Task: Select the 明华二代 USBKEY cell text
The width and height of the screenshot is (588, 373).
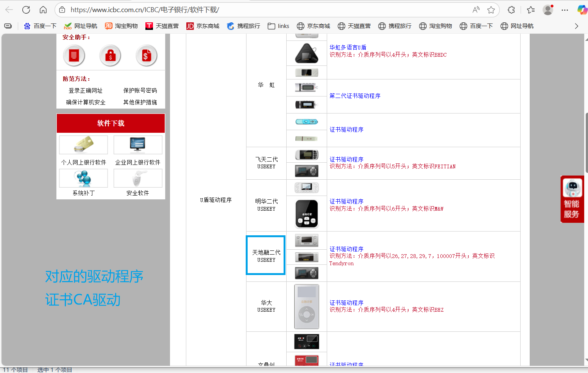Action: click(266, 205)
